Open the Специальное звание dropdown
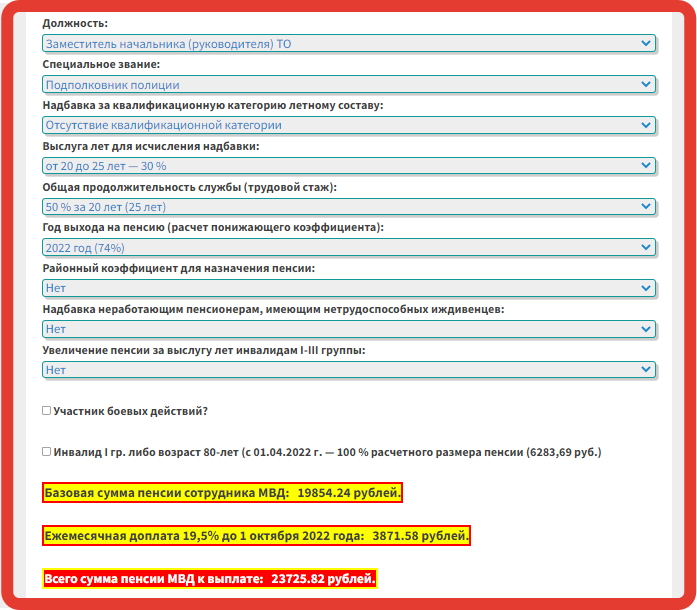697x610 pixels. (349, 84)
